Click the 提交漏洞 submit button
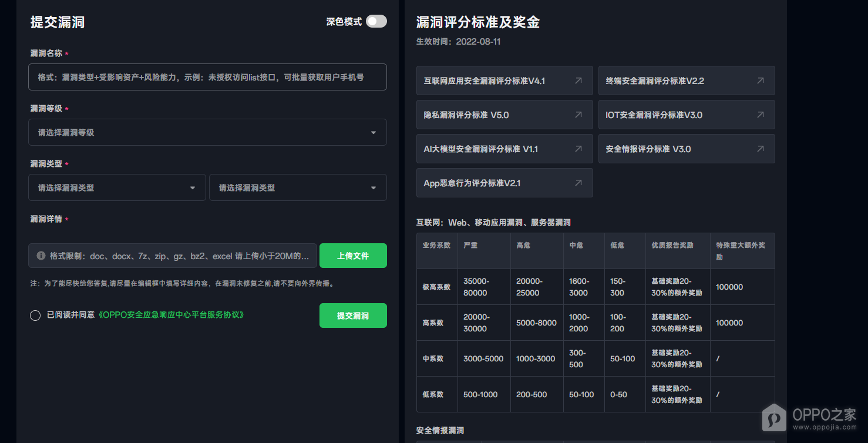 coord(353,316)
